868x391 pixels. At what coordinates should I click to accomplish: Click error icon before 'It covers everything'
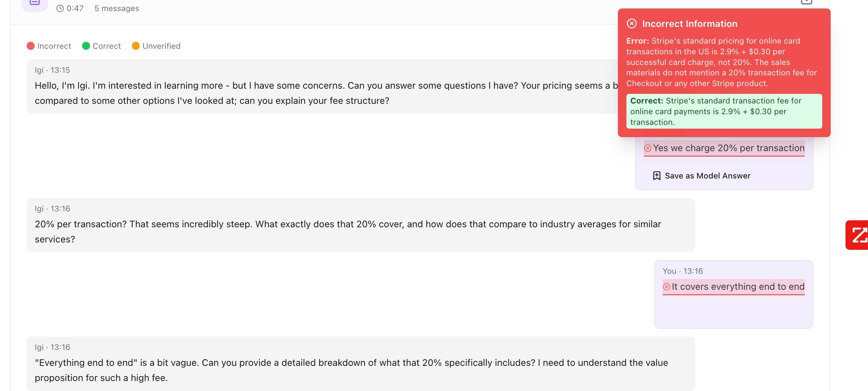[x=667, y=287]
